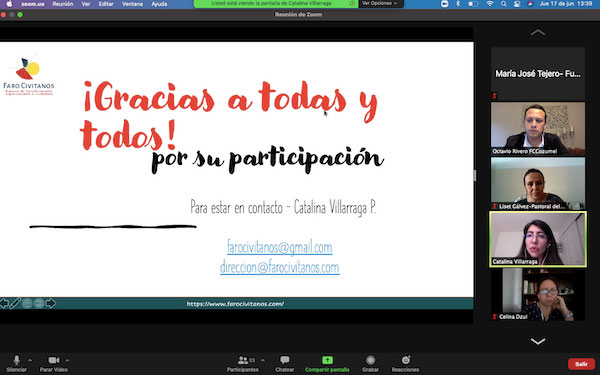Leave meeting with red Salir button
The width and height of the screenshot is (600, 375).
coord(581,364)
